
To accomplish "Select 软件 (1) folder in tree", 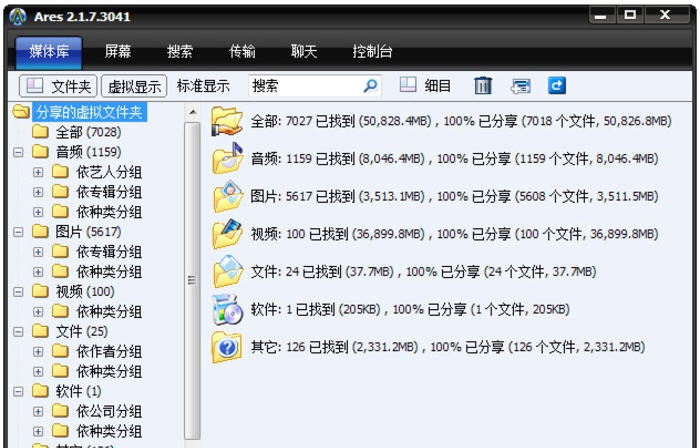I will pos(78,391).
